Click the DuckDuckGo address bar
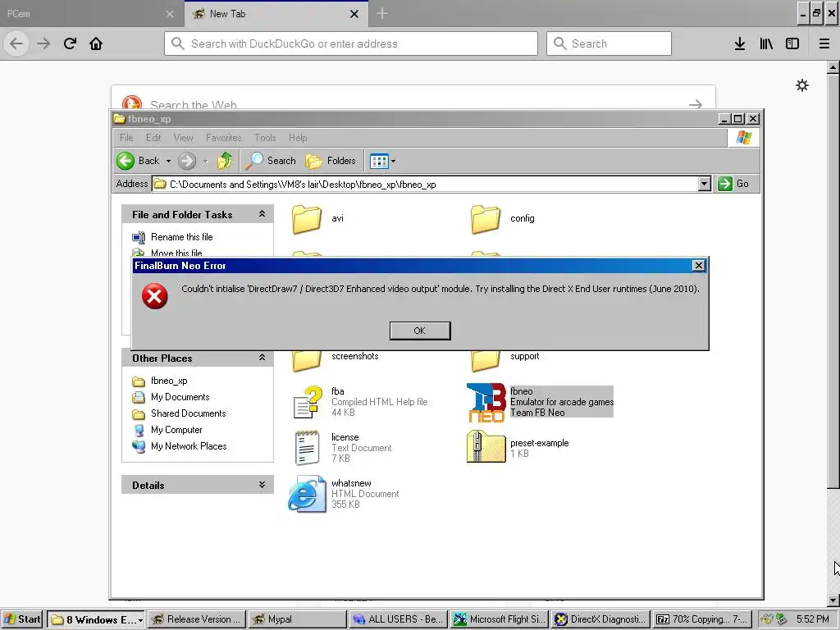 click(x=351, y=43)
